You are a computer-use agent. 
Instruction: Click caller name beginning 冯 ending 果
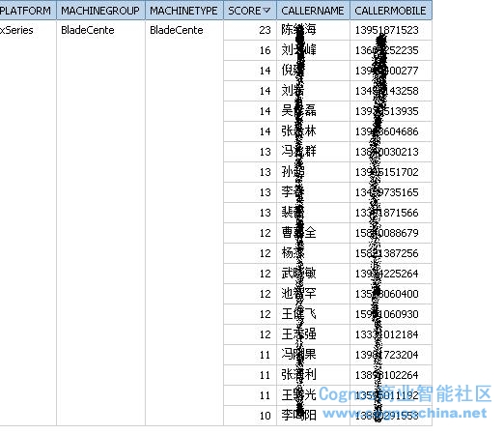click(x=298, y=355)
